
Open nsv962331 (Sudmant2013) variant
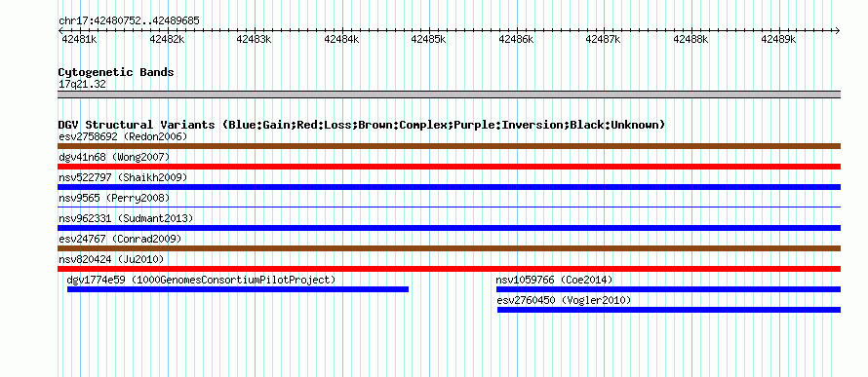click(126, 218)
